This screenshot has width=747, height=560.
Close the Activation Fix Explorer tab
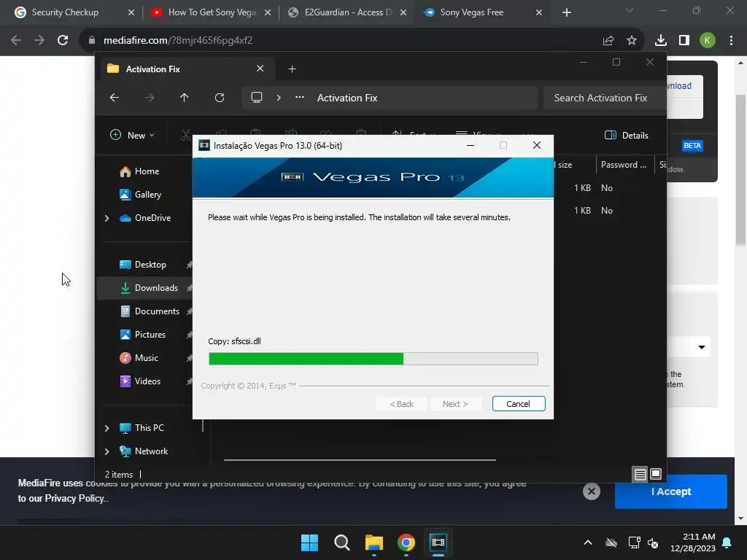point(260,69)
